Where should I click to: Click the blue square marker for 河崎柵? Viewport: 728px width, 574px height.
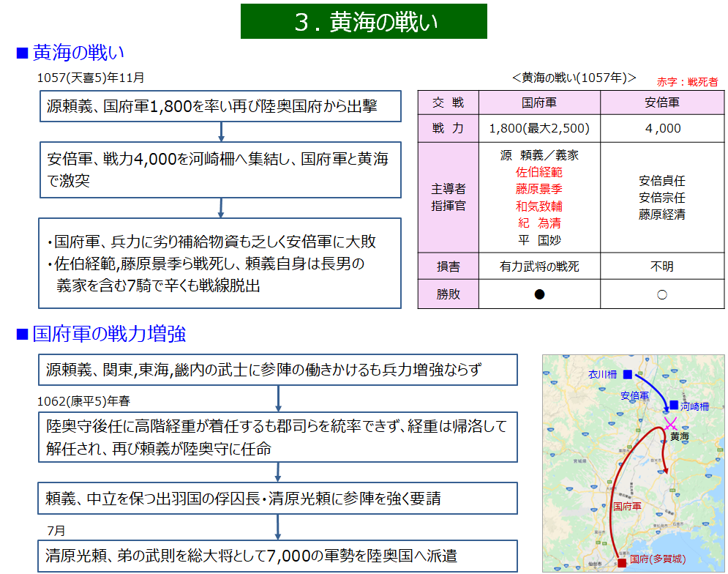(x=673, y=405)
